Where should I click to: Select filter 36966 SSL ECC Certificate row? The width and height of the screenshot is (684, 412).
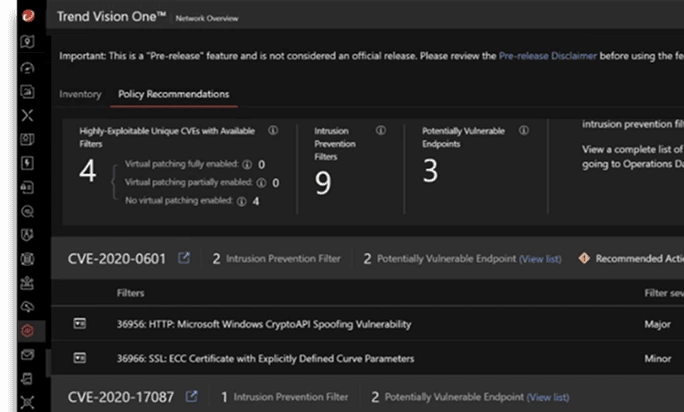(x=265, y=359)
